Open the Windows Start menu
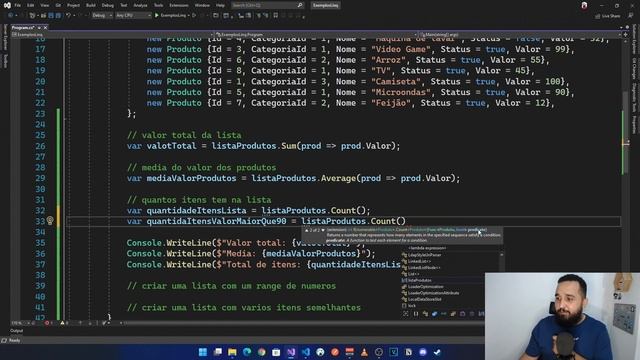The width and height of the screenshot is (640, 360). [203, 352]
